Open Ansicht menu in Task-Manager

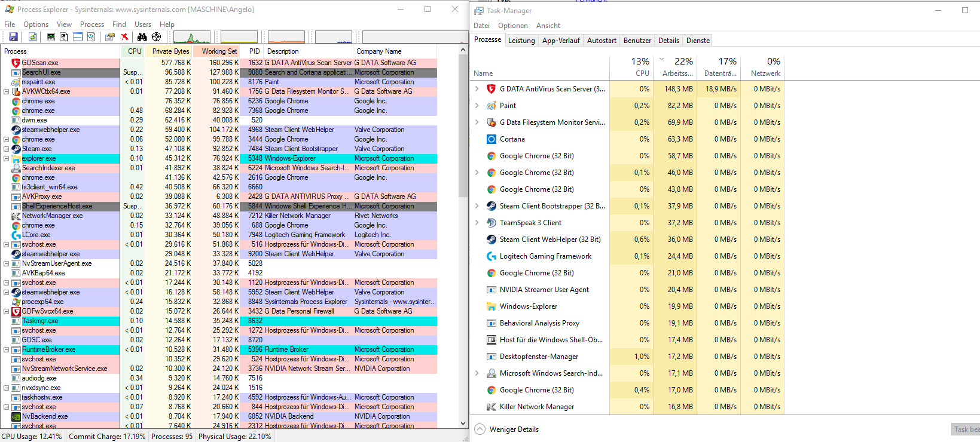[548, 26]
